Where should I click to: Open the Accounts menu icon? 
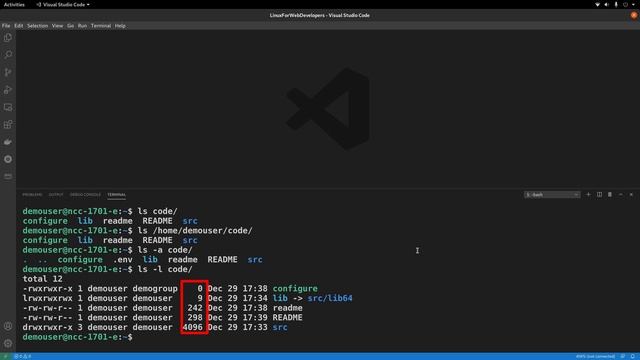point(8,326)
